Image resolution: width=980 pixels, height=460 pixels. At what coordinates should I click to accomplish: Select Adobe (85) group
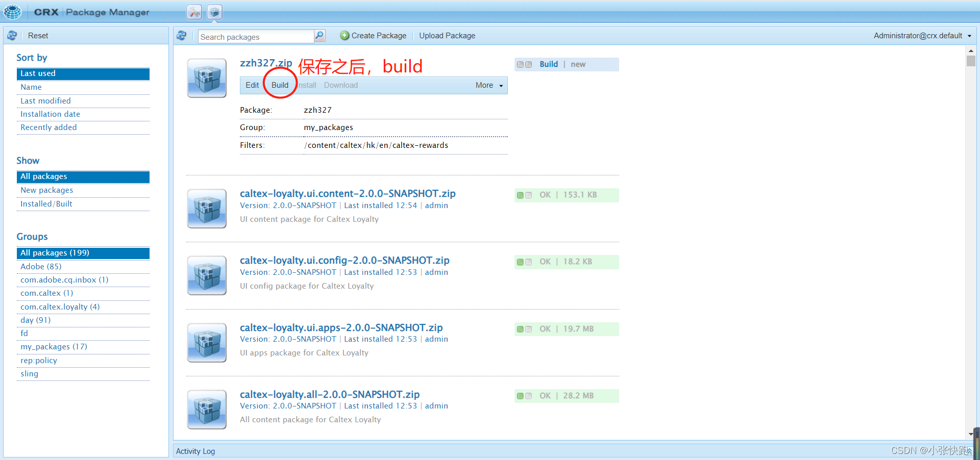coord(83,267)
